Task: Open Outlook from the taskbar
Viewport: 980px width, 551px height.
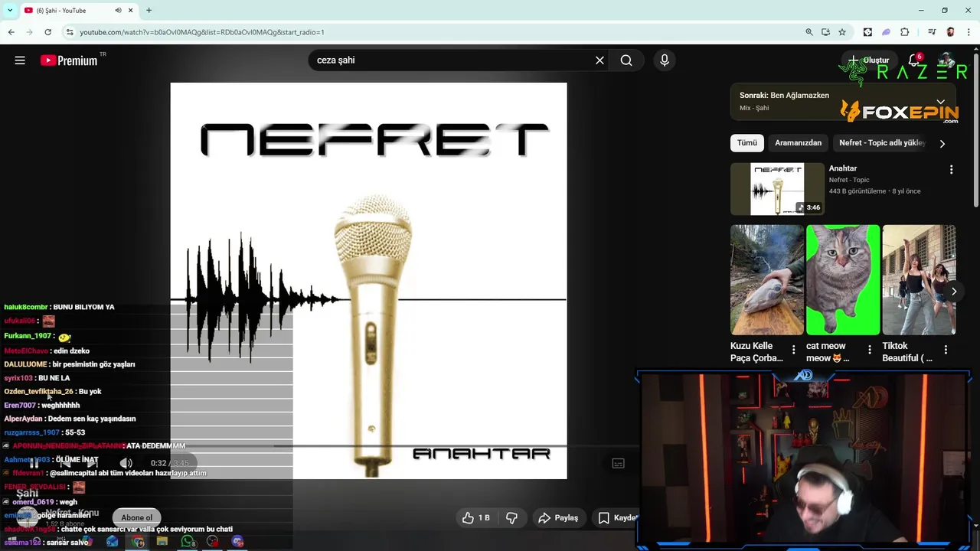Action: (113, 542)
